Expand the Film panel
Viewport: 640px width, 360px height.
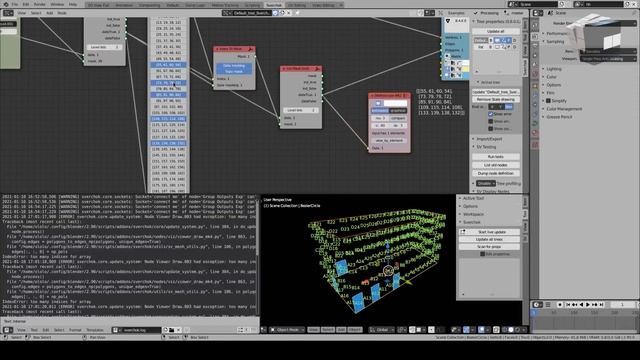(x=550, y=93)
